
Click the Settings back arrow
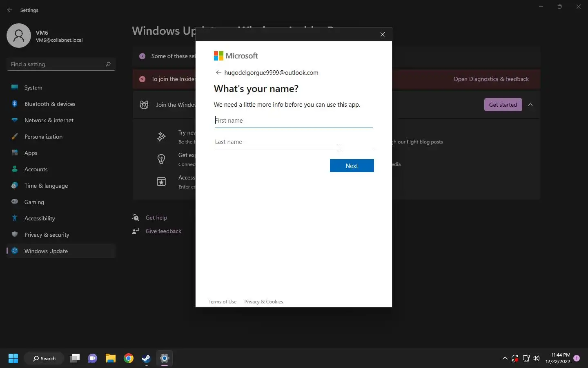tap(10, 10)
